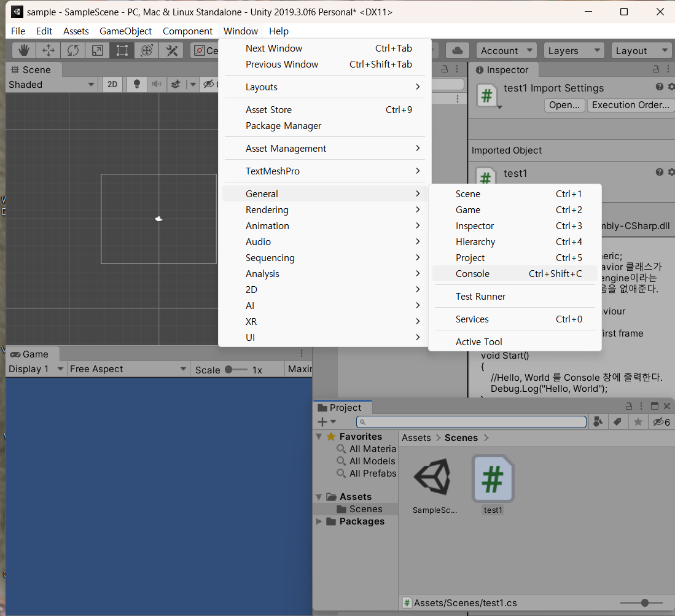Open the Rendering submenu
Viewport: 675px width, 616px height.
[325, 210]
